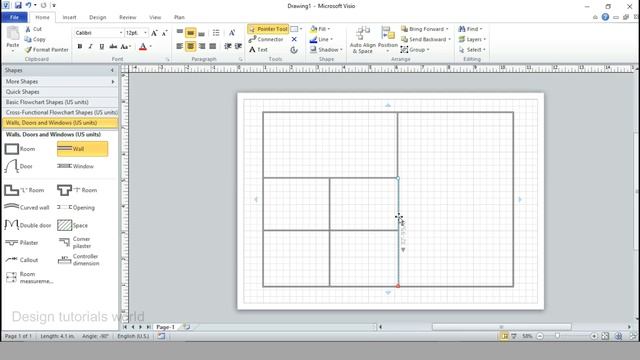Viewport: 640px width, 360px height.
Task: Select the Corner pilaster shape
Action: click(x=75, y=242)
